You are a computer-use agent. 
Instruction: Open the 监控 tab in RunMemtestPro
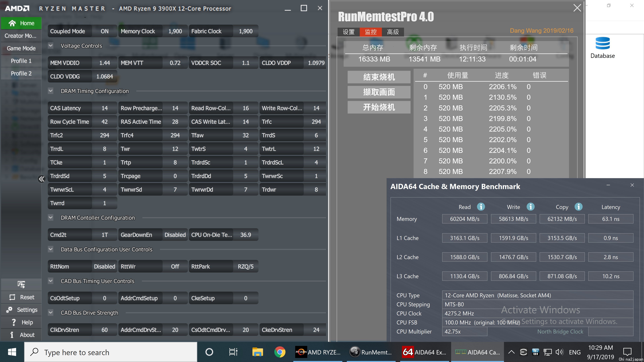(371, 32)
